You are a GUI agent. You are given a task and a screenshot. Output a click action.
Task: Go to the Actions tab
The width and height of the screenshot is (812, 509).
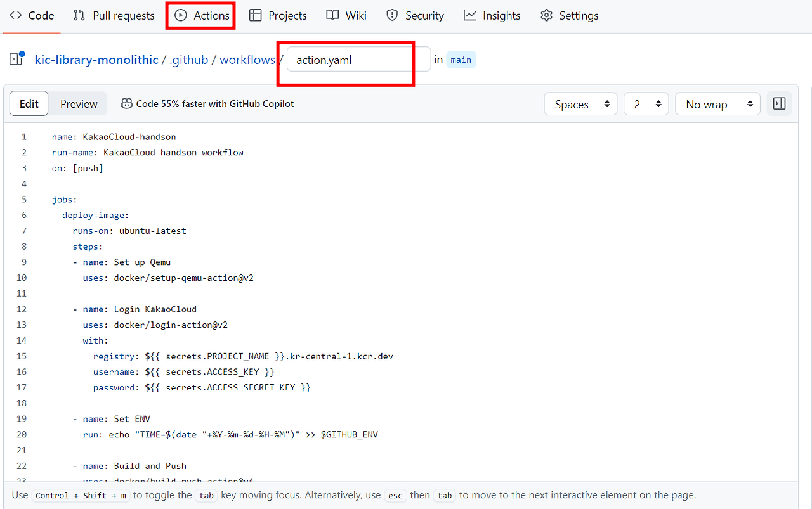point(202,16)
